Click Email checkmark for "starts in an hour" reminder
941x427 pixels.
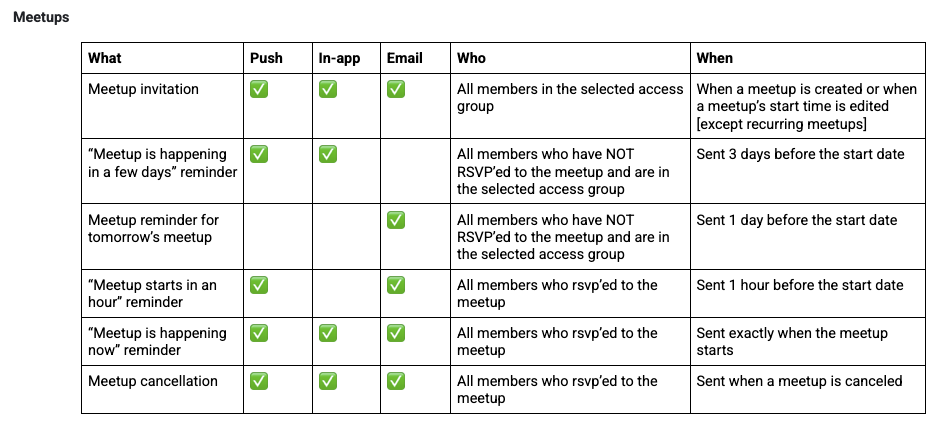(396, 285)
